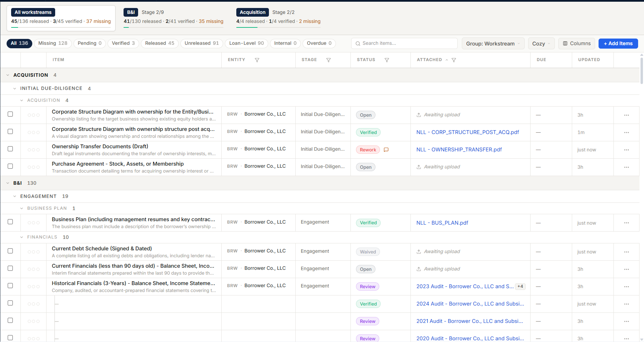Click upload icon for Current Financials row
Viewport: 644px width, 342px height.
[419, 269]
